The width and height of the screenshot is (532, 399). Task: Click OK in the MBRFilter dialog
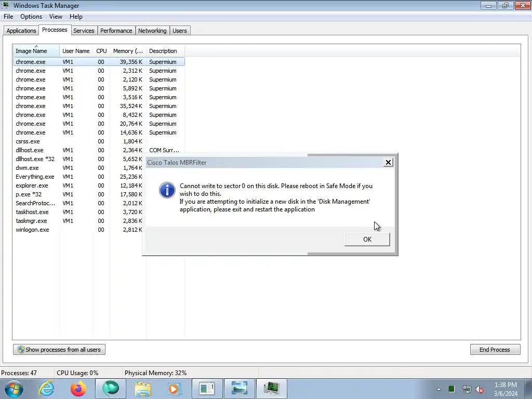367,239
